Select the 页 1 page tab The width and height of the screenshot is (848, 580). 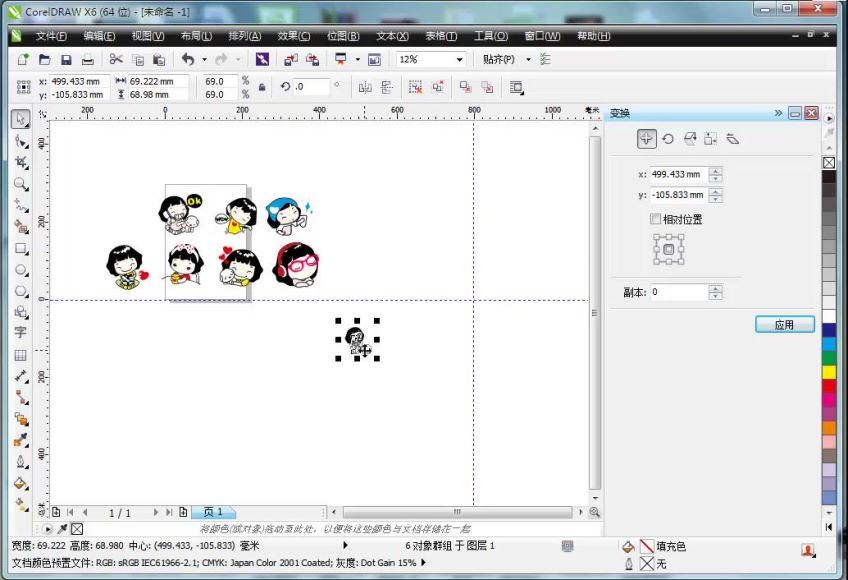click(x=213, y=511)
